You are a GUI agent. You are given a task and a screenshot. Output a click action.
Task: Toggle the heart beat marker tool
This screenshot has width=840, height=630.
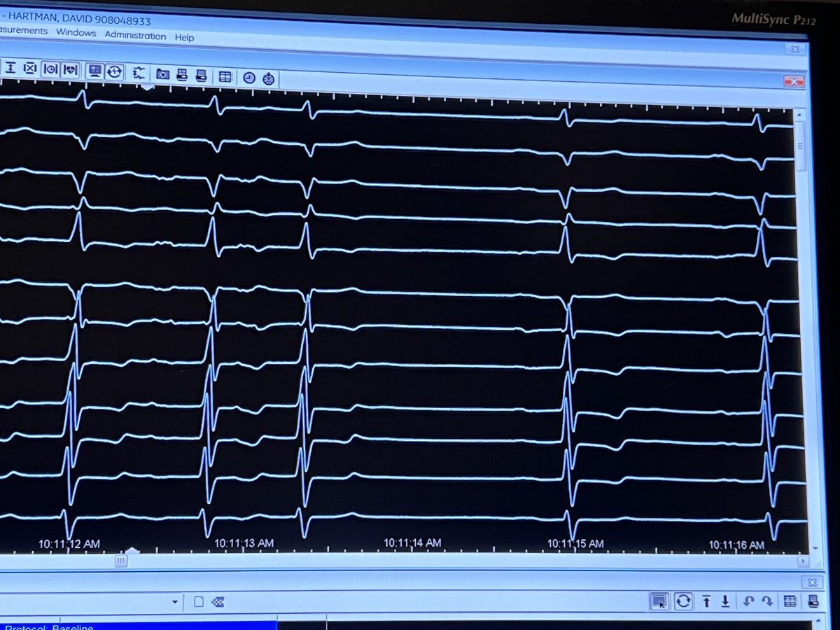click(x=71, y=70)
